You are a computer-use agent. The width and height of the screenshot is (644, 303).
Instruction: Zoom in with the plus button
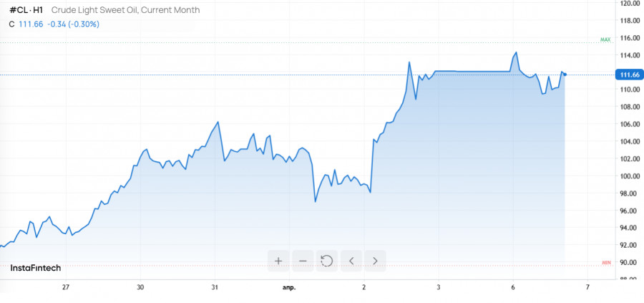pyautogui.click(x=278, y=261)
